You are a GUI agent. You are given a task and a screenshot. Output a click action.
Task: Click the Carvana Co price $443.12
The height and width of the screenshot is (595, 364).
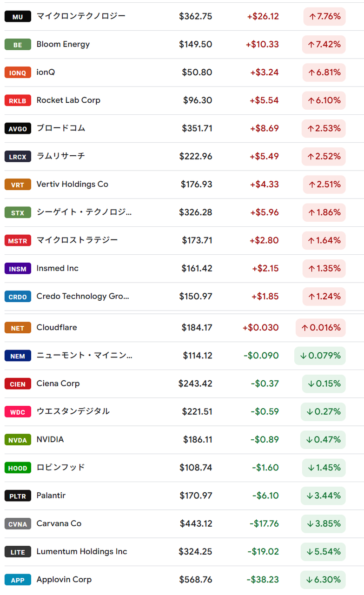tap(196, 524)
